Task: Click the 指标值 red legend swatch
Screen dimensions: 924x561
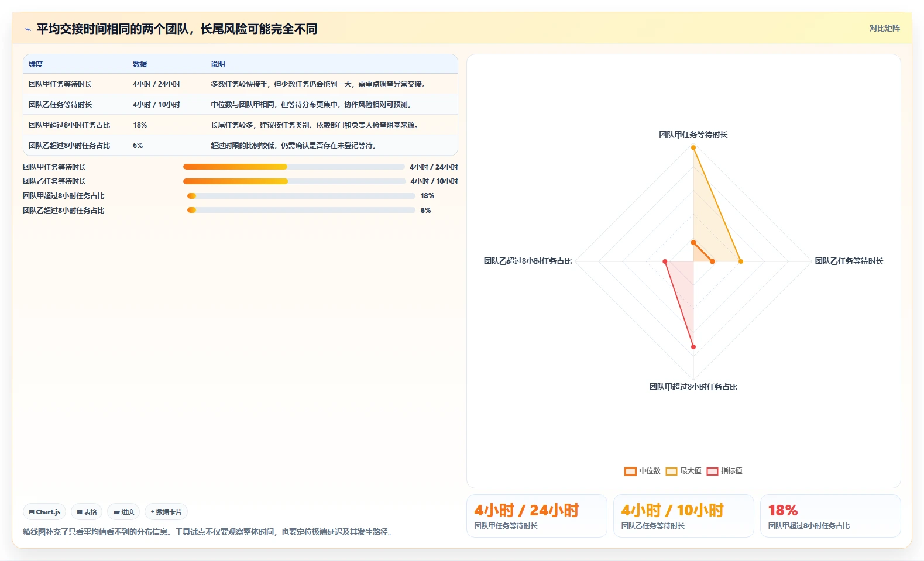Action: tap(712, 471)
